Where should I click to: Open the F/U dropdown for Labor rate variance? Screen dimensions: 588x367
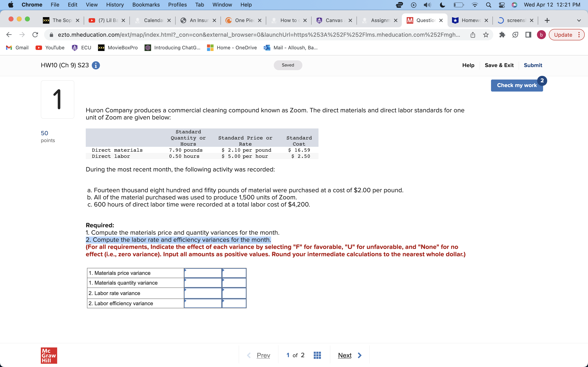point(234,293)
